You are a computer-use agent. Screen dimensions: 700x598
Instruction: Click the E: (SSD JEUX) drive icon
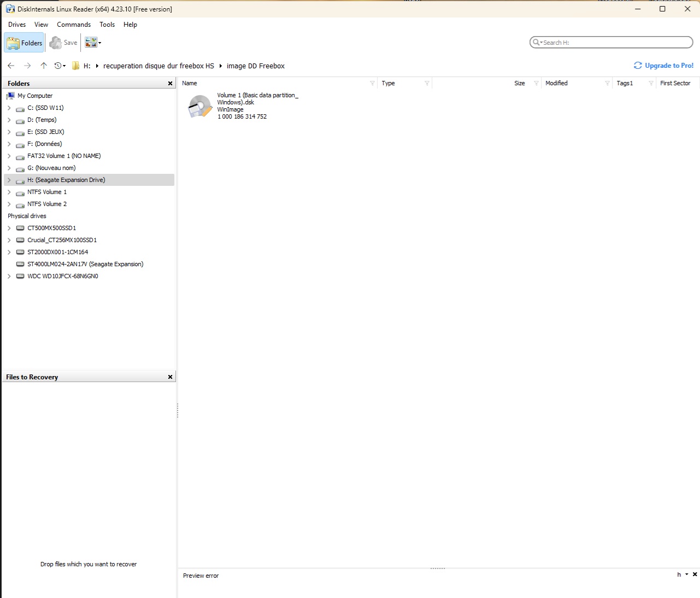20,132
